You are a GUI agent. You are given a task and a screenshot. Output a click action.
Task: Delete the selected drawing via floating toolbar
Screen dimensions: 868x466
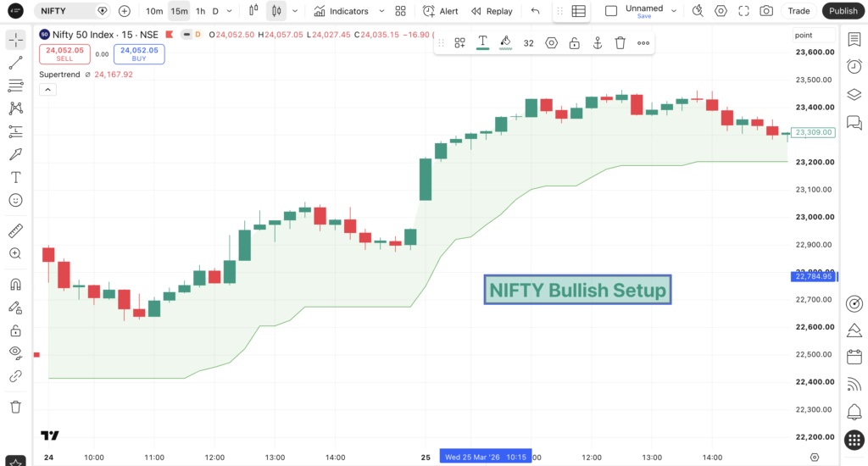pos(620,43)
